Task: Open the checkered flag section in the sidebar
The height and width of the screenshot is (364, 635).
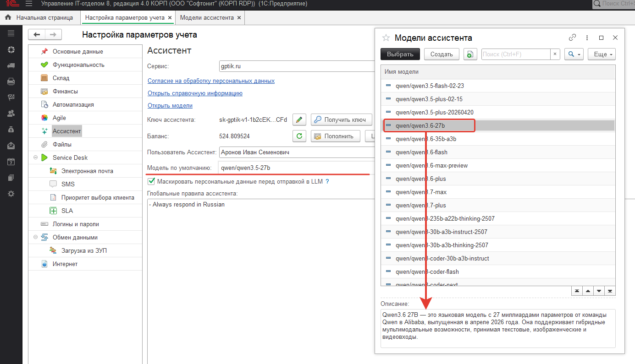Action: (x=11, y=98)
